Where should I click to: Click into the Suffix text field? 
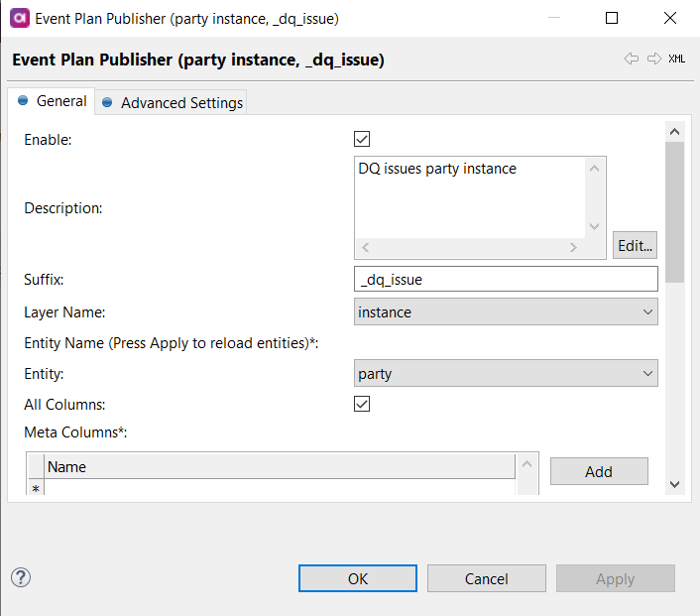[506, 280]
